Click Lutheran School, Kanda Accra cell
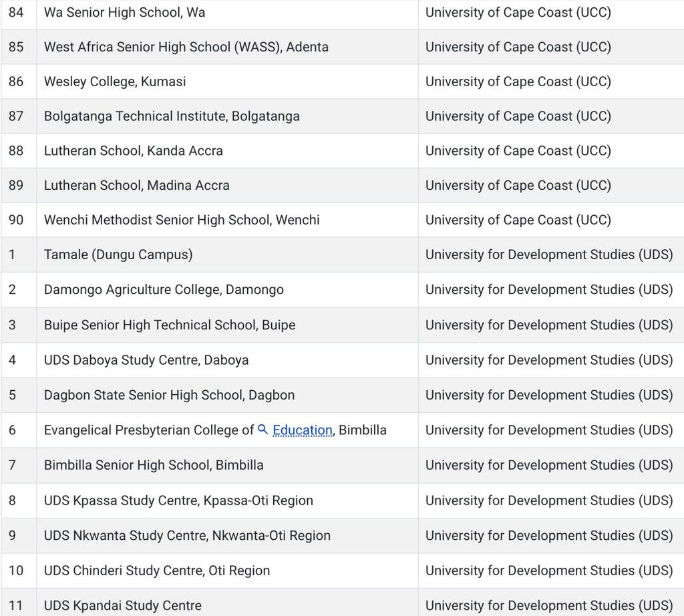 (134, 151)
